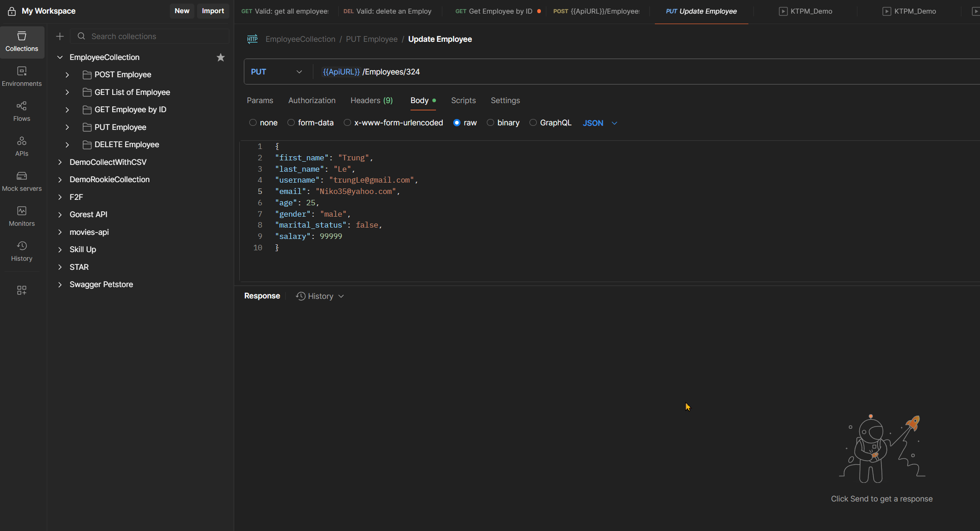Toggle the star on EmployeeCollection
Screen dimensions: 980x531
[x=221, y=57]
